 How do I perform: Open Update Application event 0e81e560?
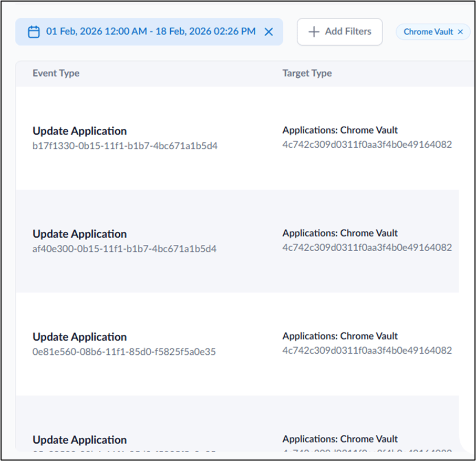[x=79, y=337]
